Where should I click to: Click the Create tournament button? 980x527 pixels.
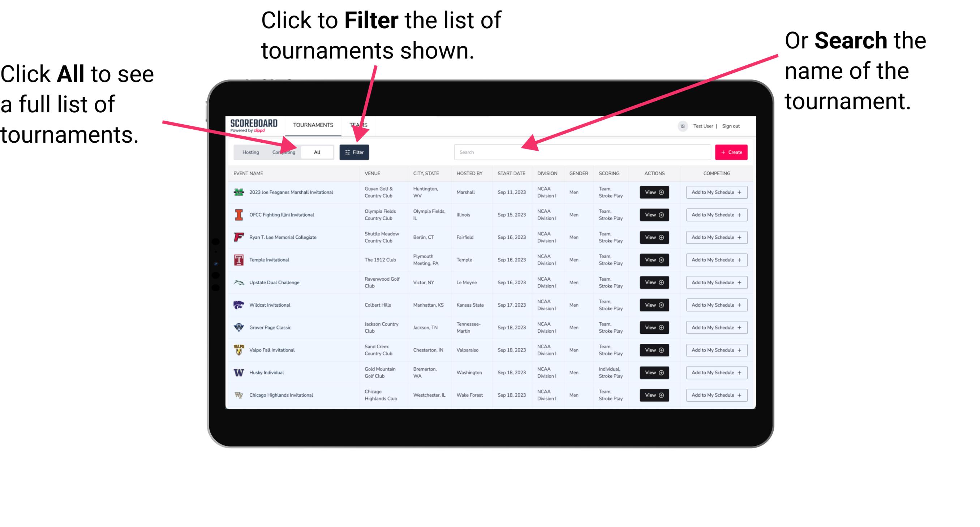(x=731, y=152)
